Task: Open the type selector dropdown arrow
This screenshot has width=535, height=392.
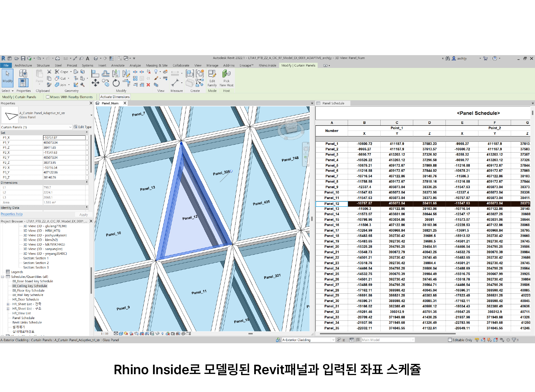Action: (x=91, y=115)
